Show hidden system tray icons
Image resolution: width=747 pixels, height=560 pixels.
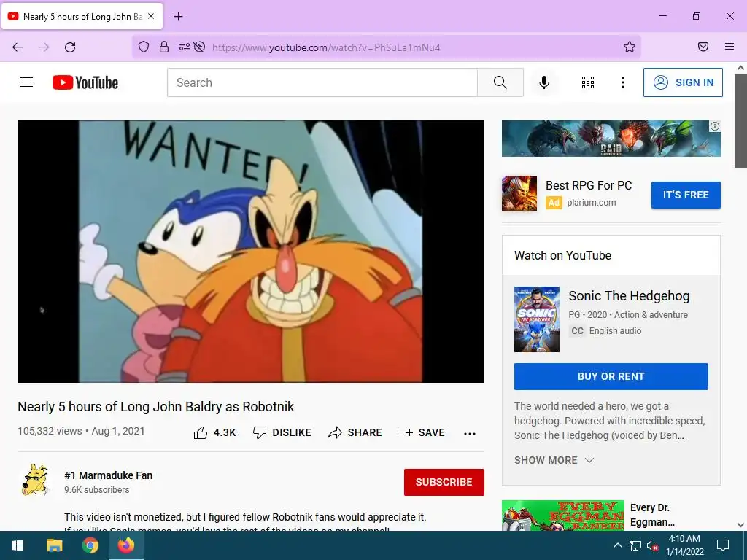pyautogui.click(x=617, y=545)
